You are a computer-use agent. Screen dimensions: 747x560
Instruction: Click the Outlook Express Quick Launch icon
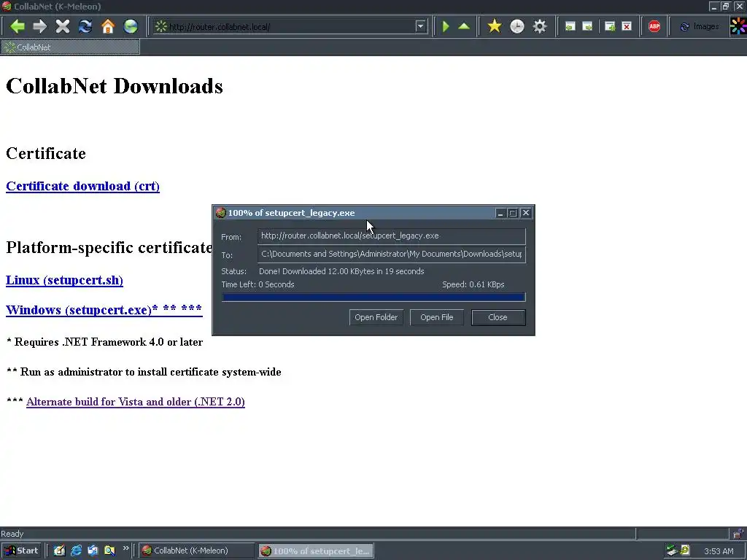click(x=93, y=551)
